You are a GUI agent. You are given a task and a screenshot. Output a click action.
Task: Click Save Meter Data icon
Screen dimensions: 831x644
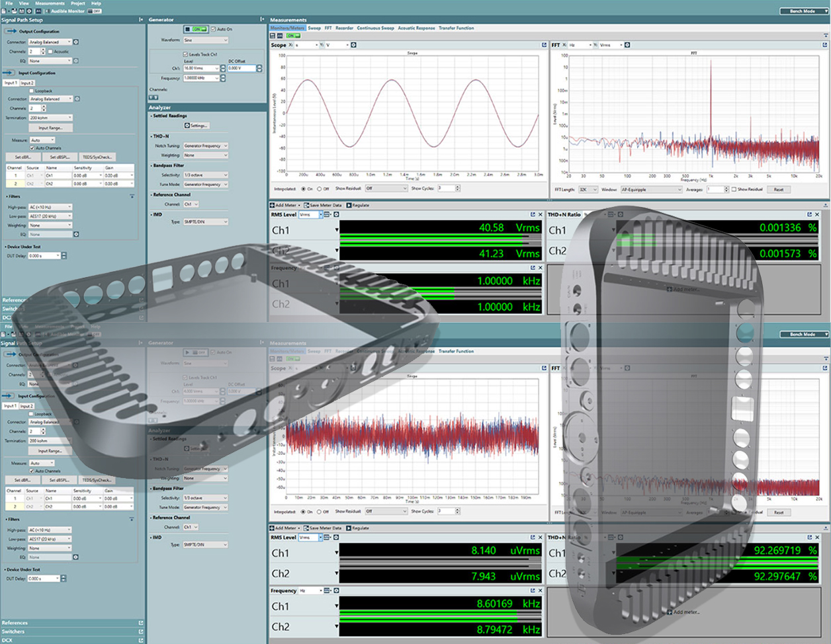coord(306,205)
